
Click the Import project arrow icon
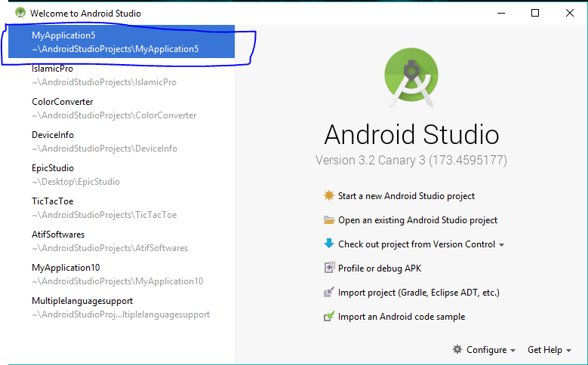point(329,292)
